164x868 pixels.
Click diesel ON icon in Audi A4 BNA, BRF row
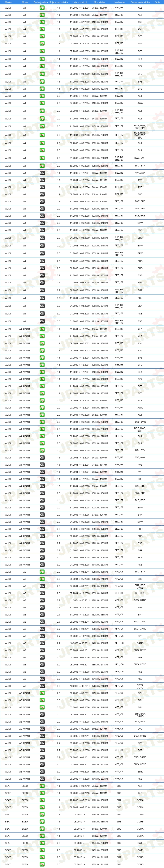42,209
